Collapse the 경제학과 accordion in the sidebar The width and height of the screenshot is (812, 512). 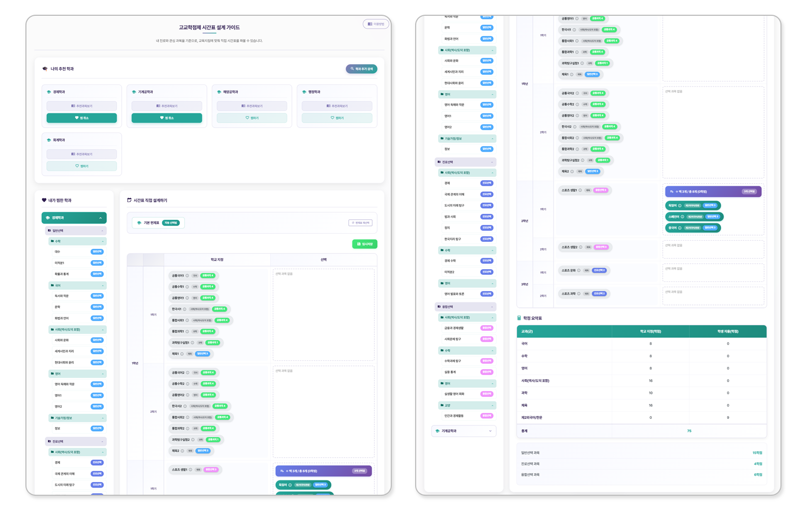[x=100, y=218]
